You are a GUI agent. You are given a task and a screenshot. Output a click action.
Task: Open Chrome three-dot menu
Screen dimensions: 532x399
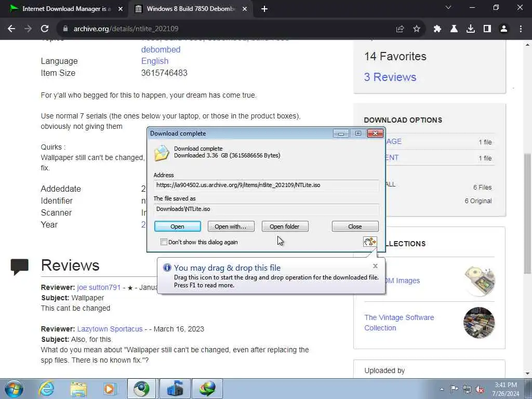521,29
